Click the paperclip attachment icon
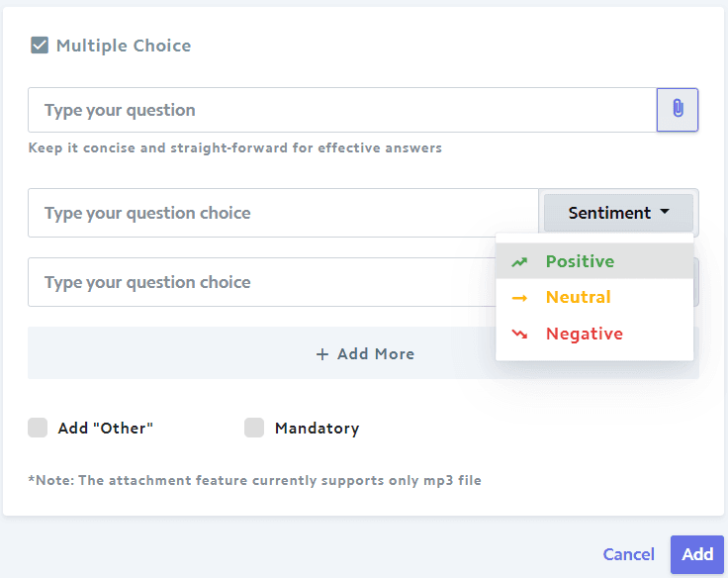This screenshot has height=578, width=728. 678,110
